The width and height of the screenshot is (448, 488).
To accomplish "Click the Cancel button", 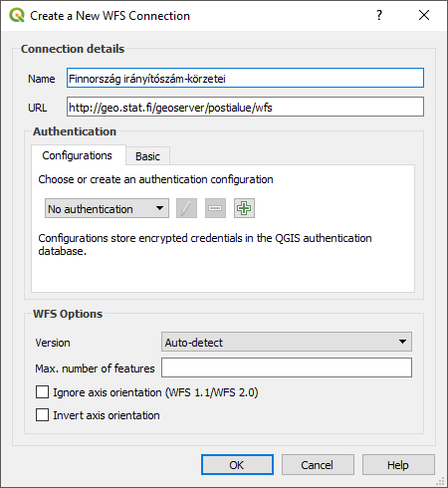I will click(318, 465).
